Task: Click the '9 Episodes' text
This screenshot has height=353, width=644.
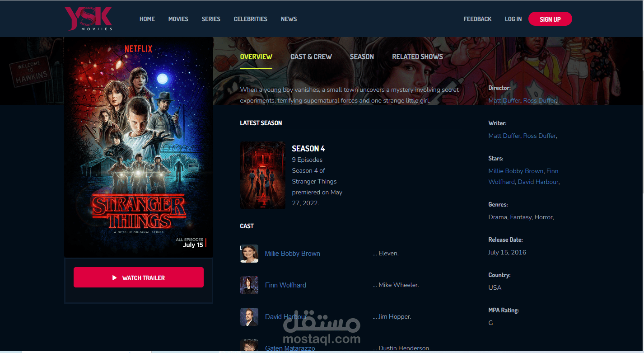Action: click(307, 160)
